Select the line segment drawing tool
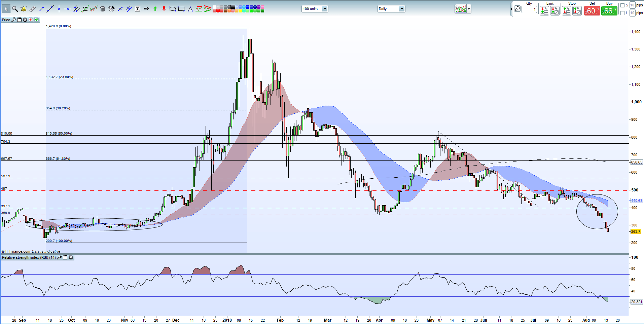The width and height of the screenshot is (644, 324). (x=41, y=9)
